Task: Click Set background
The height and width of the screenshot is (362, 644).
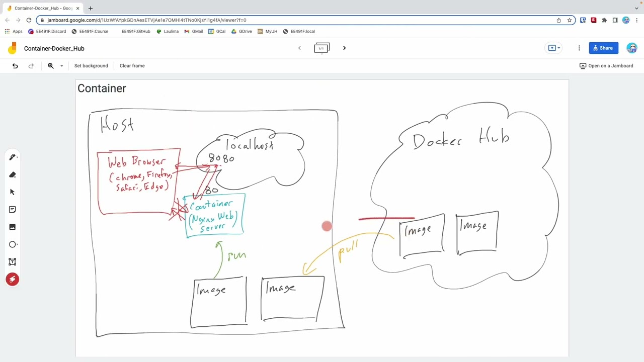Action: (91, 66)
